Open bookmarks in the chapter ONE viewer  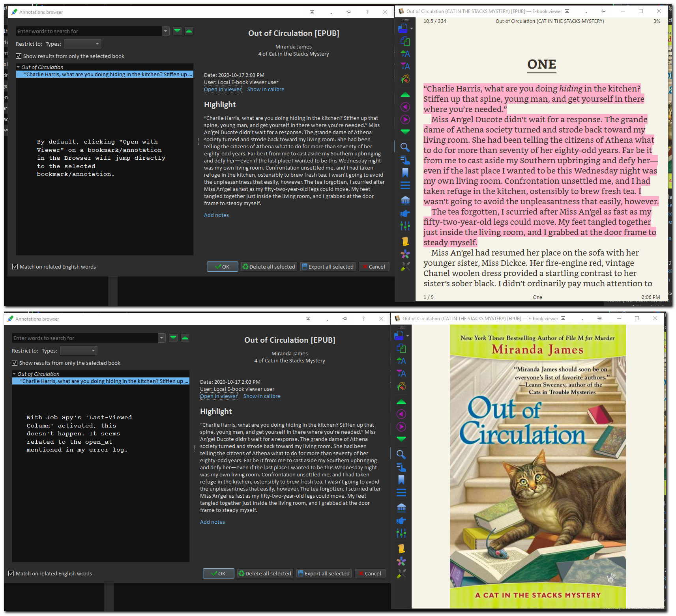pyautogui.click(x=405, y=173)
